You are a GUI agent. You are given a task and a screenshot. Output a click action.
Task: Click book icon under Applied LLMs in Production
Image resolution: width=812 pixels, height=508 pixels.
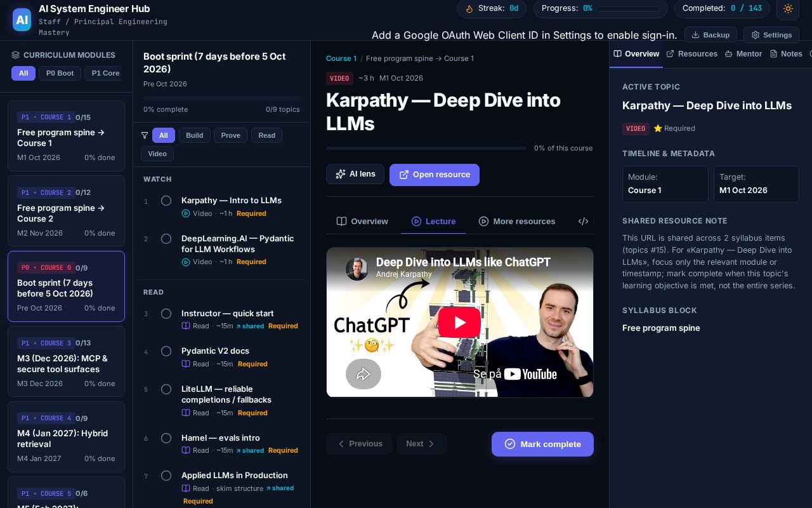coord(186,488)
